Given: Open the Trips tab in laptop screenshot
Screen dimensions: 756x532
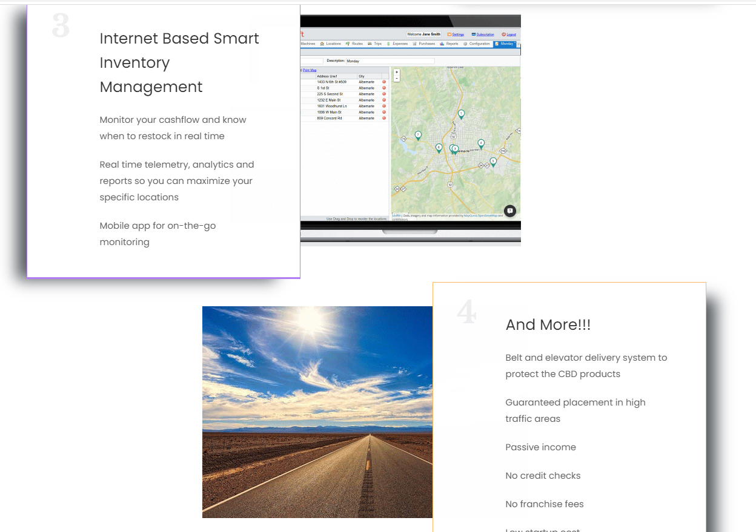Looking at the screenshot, I should pos(375,44).
